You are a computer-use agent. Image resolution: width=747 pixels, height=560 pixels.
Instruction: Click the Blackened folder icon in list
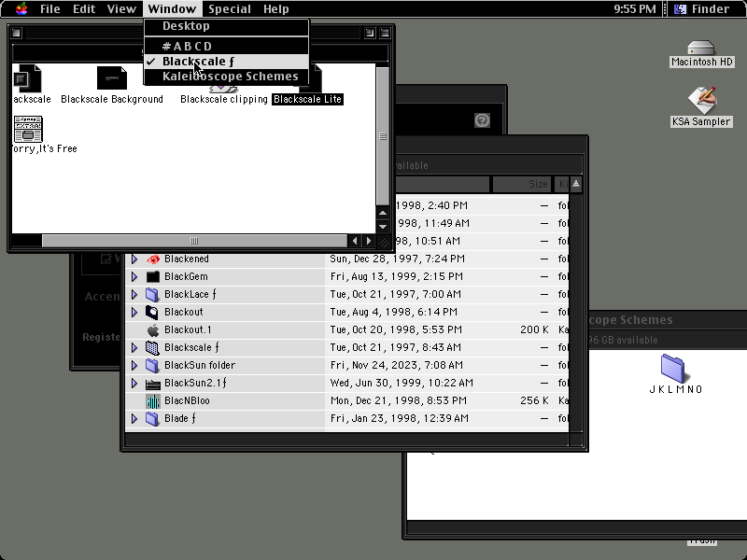point(152,259)
